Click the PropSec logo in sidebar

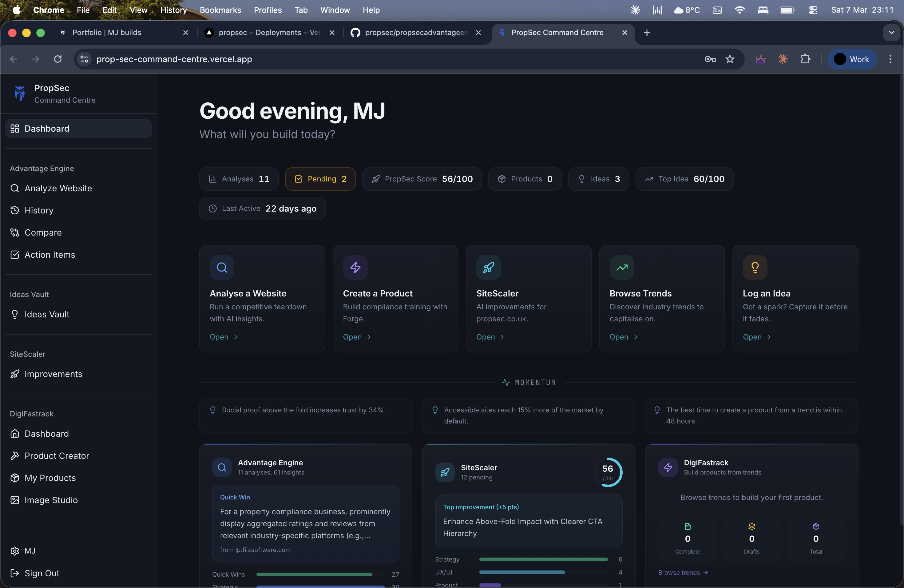20,93
